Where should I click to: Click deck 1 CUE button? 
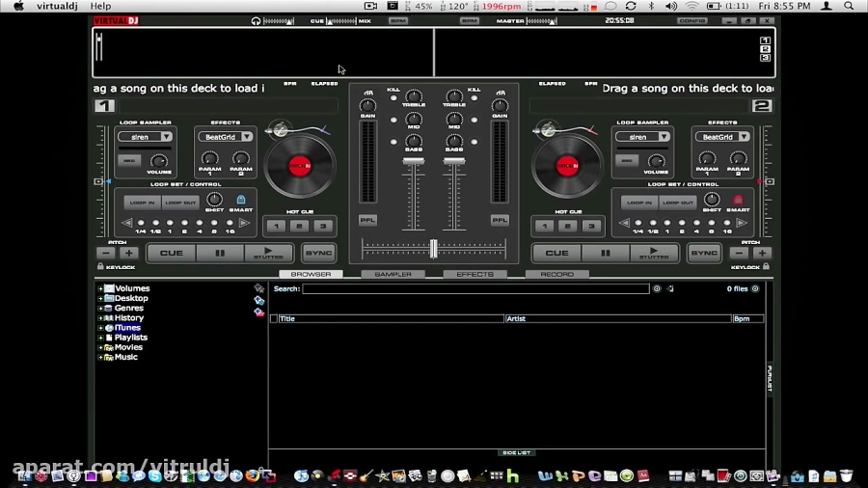tap(171, 253)
